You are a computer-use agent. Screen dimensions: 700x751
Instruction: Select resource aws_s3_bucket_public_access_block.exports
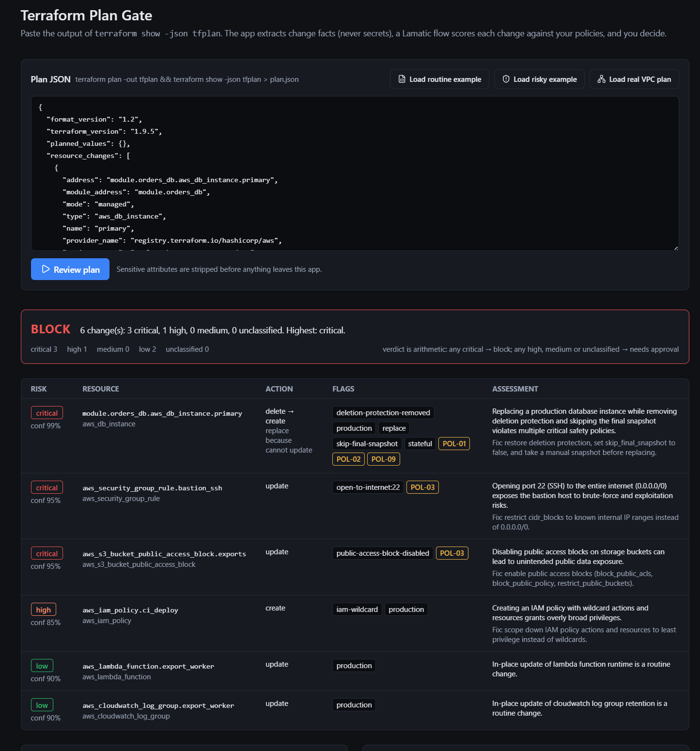[164, 554]
